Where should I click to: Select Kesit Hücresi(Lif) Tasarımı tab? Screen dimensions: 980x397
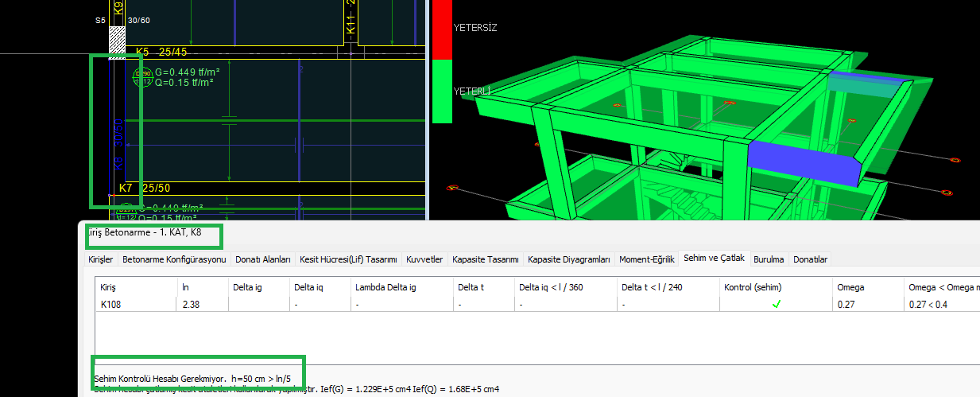(348, 259)
